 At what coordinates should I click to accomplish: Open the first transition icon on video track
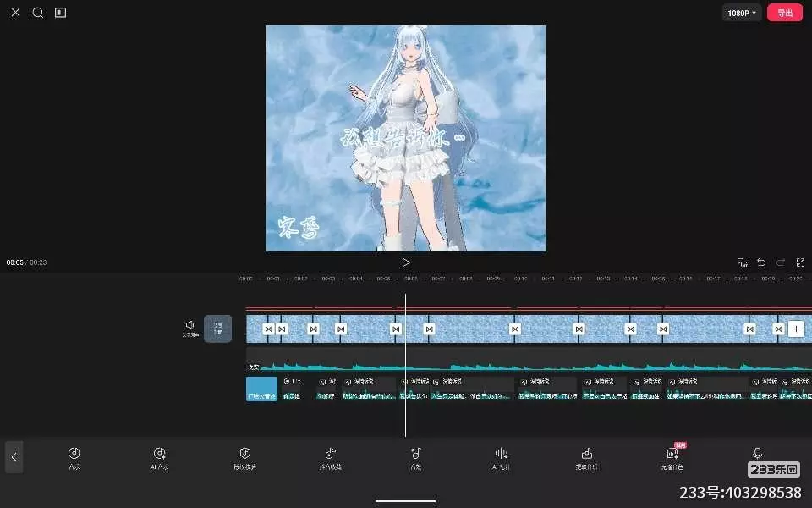point(268,329)
